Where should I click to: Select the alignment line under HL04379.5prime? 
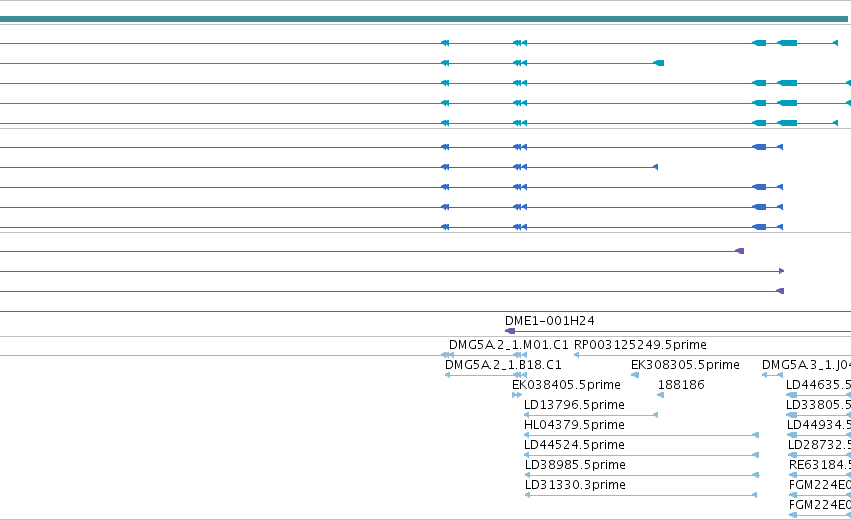coord(641,435)
